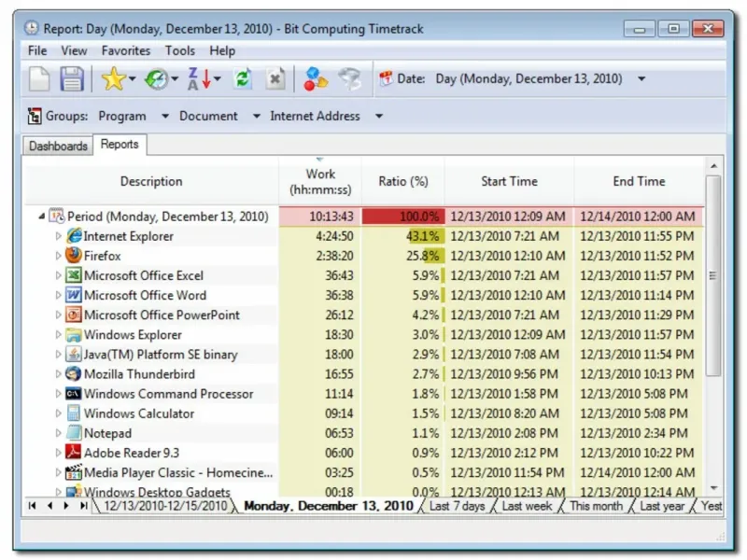The height and width of the screenshot is (560, 747).
Task: Click the Date calendar icon
Action: pos(386,78)
